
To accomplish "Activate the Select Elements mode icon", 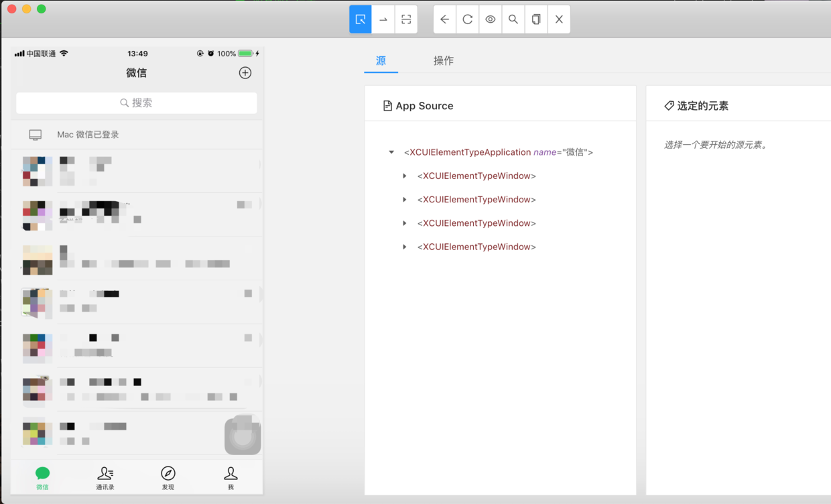I will [361, 19].
